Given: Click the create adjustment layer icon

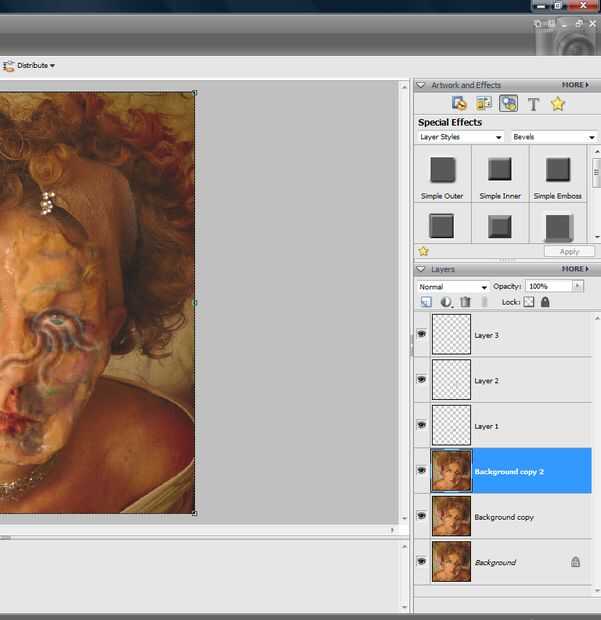Looking at the screenshot, I should [446, 302].
